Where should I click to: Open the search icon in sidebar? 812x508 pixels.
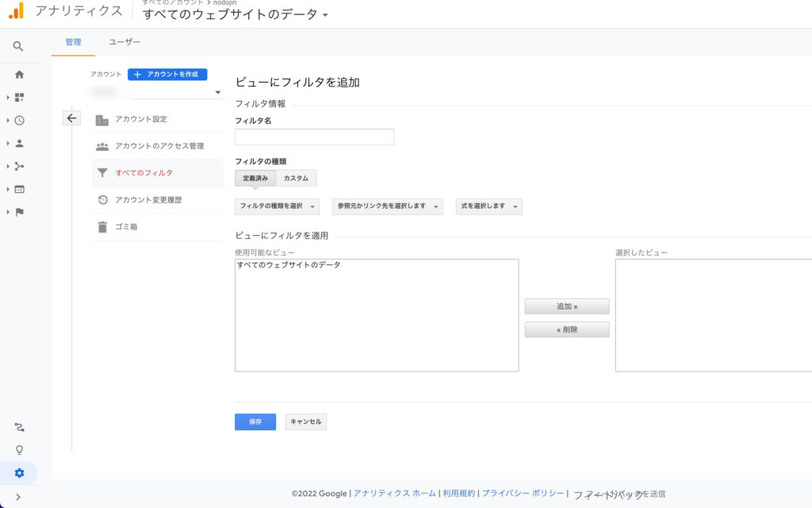(18, 46)
